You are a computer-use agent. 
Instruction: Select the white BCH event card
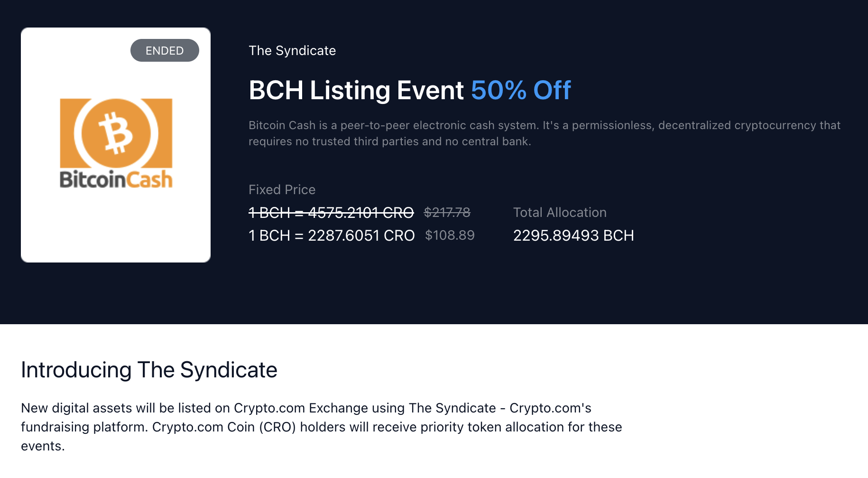116,145
